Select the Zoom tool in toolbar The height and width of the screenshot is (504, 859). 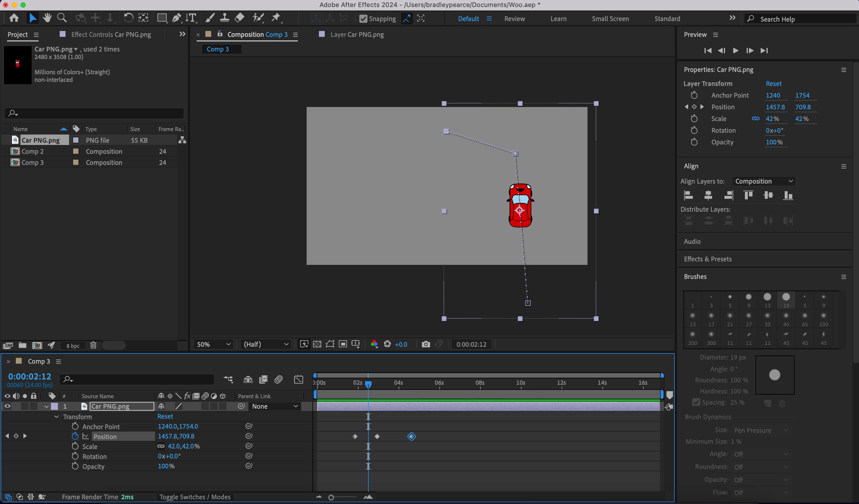(x=62, y=18)
